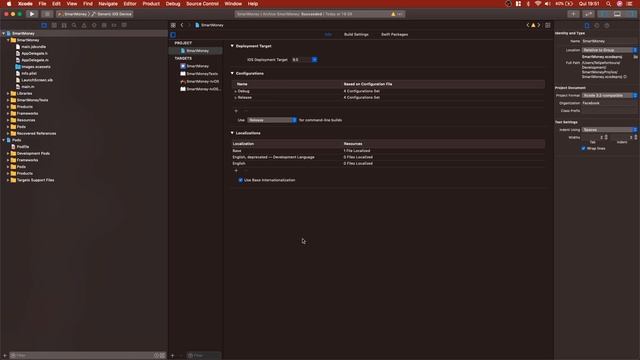The width and height of the screenshot is (640, 360).
Task: Collapse the Deployment Target section
Action: tap(232, 46)
